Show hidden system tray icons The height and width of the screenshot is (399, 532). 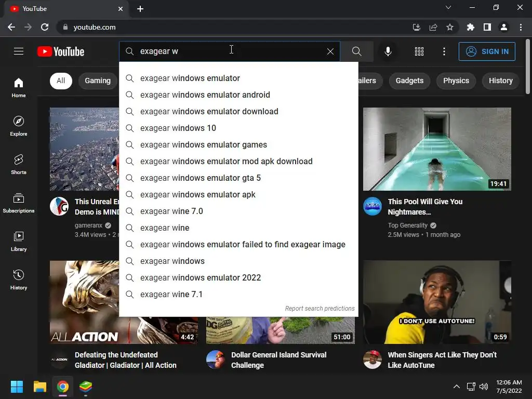click(x=457, y=387)
